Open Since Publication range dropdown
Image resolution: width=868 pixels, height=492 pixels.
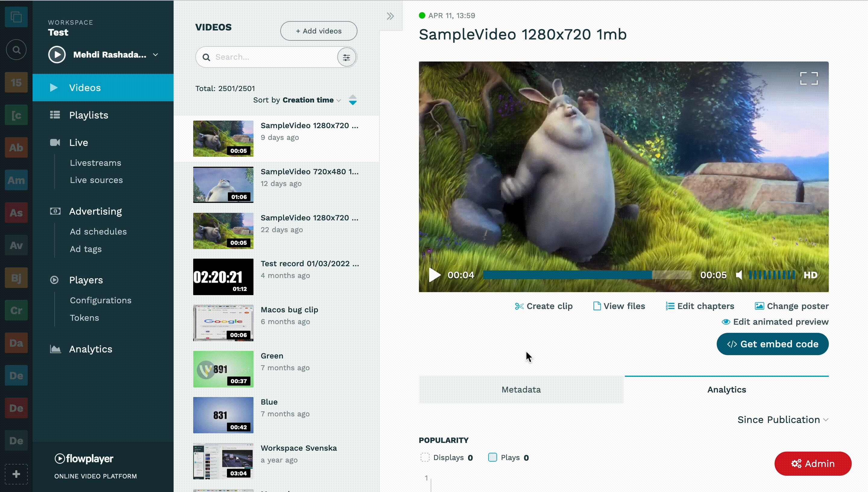[x=783, y=420]
